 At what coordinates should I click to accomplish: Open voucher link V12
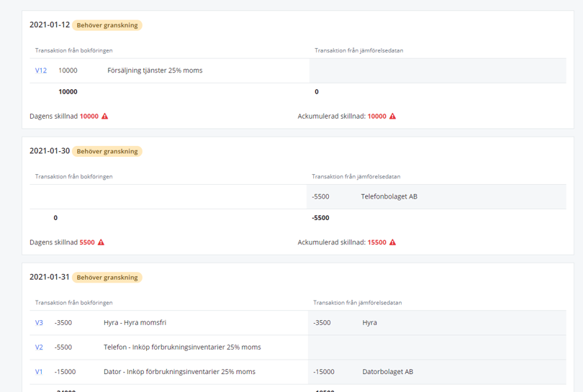[41, 70]
